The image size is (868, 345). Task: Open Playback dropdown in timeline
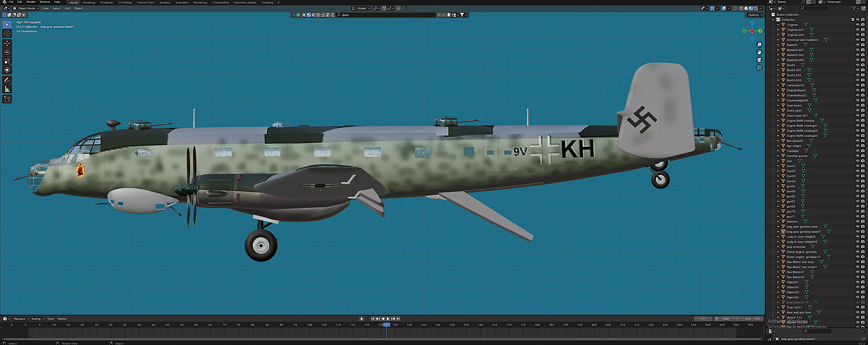[x=21, y=319]
